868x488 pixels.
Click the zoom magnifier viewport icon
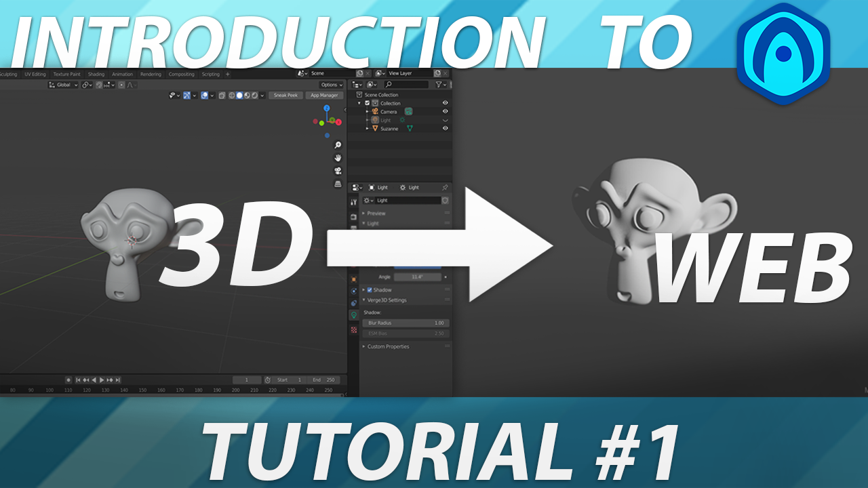338,145
